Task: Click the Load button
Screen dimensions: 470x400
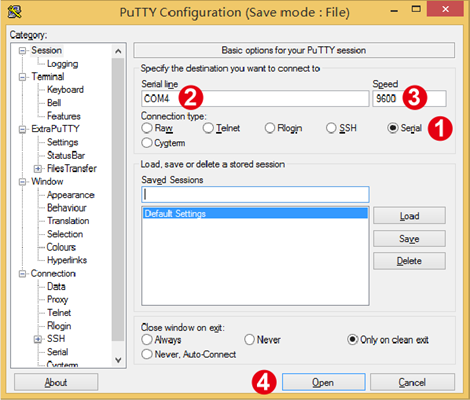Action: 409,216
